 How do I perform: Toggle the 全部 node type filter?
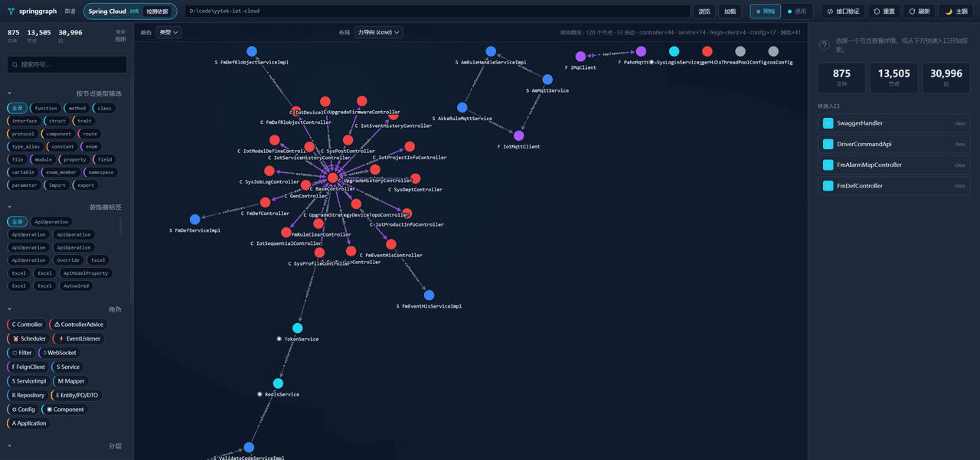(x=18, y=108)
